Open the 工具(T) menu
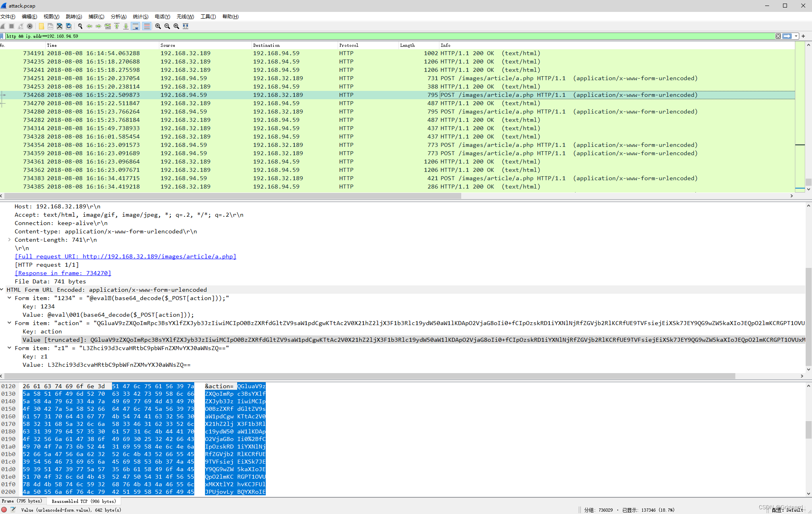 [x=208, y=16]
